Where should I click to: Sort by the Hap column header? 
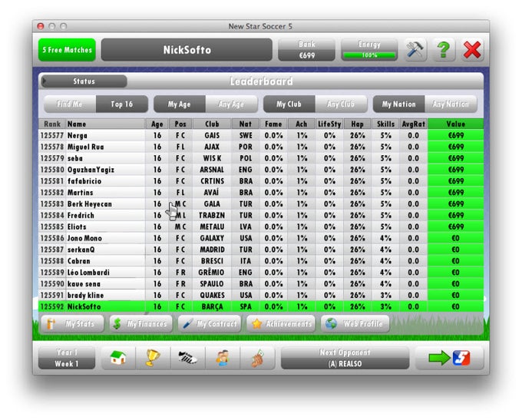[357, 124]
